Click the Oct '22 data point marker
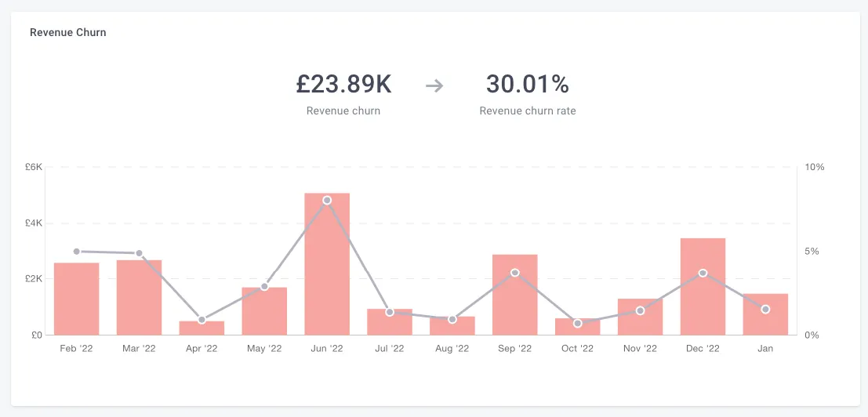Screen dimensions: 868x417 tap(578, 323)
